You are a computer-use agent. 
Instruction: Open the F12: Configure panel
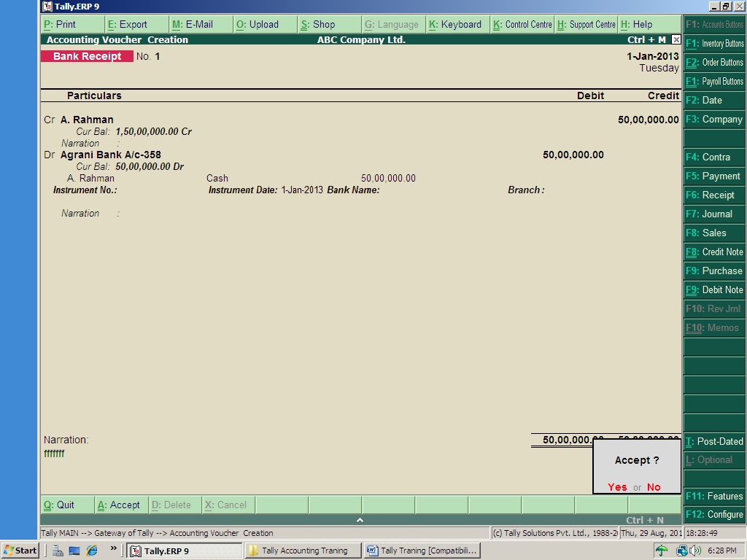(713, 514)
